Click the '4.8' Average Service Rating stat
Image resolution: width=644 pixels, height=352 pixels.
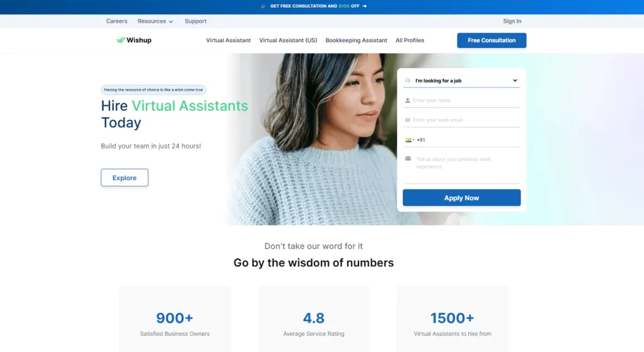[314, 319]
